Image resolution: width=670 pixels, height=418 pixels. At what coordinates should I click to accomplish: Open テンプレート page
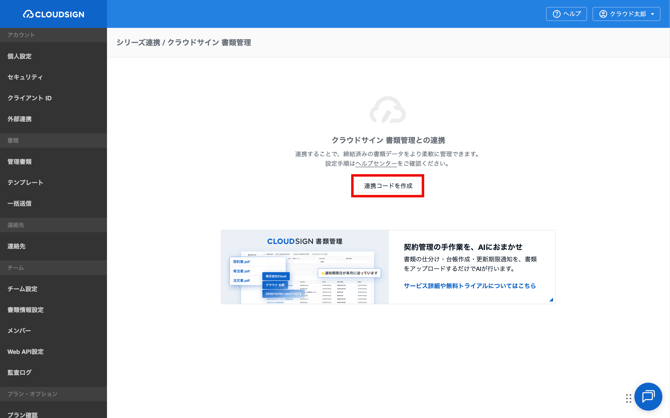[x=25, y=183]
